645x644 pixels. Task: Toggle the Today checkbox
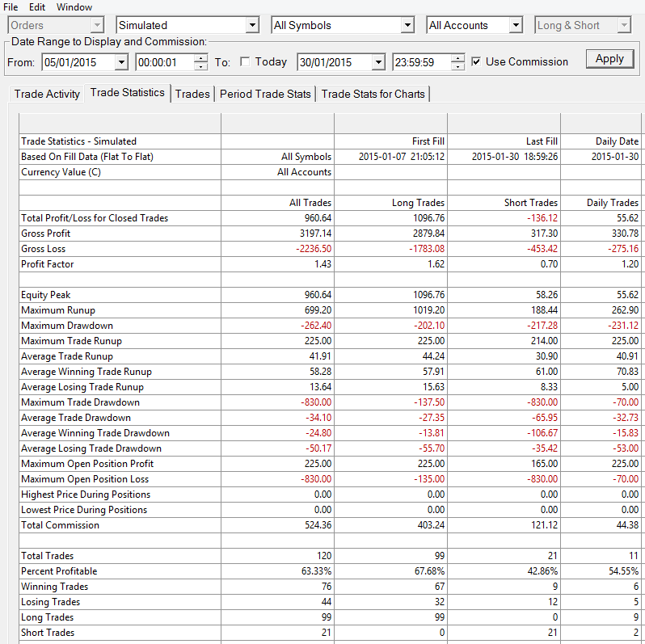tap(245, 61)
